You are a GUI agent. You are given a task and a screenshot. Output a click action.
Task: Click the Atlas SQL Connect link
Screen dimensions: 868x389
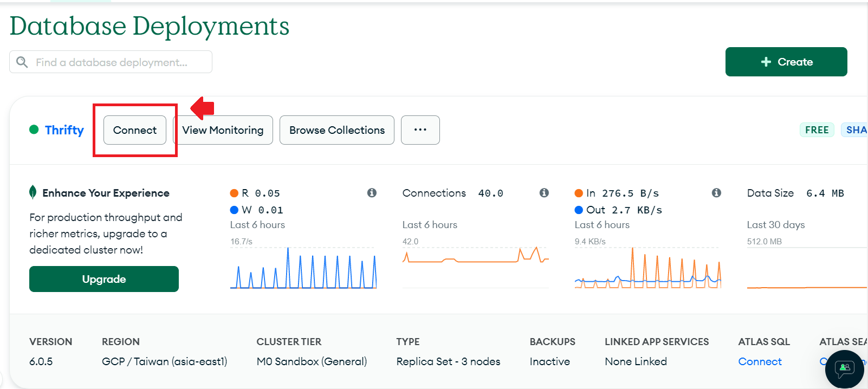click(x=760, y=361)
